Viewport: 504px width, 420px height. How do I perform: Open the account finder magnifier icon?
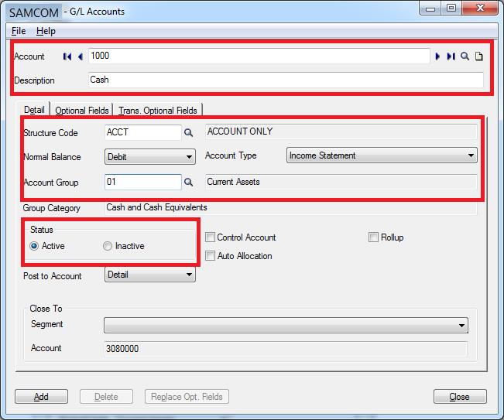(465, 56)
